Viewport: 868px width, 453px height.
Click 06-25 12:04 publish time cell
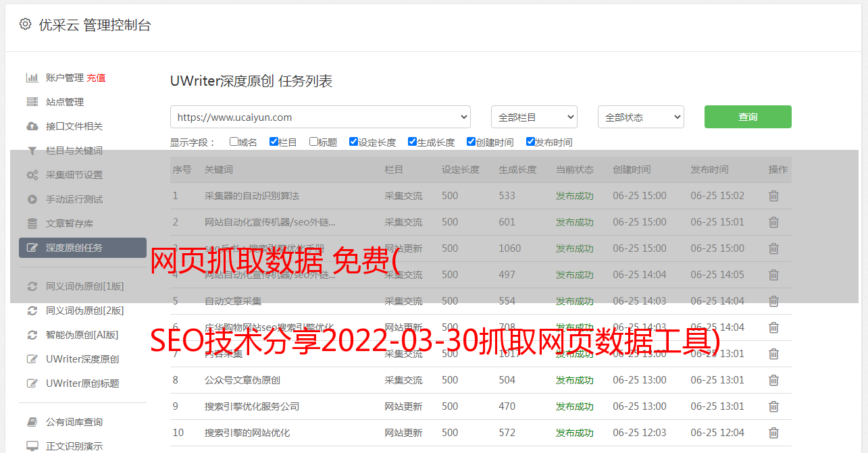tap(717, 433)
